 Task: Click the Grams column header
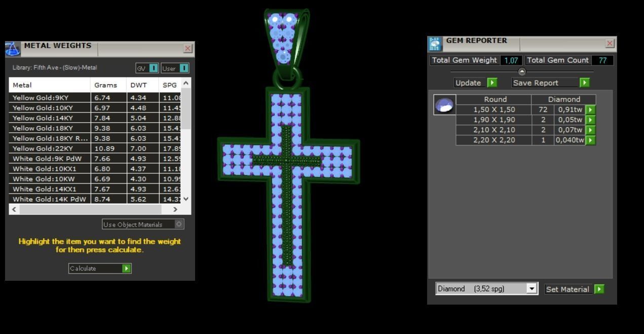coord(108,85)
